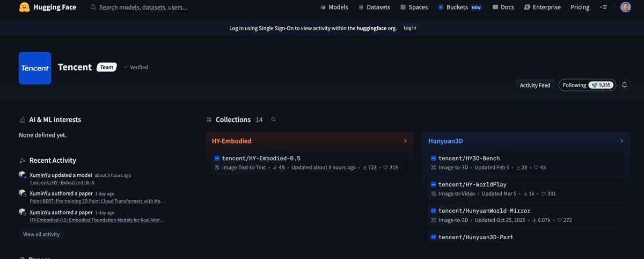This screenshot has height=259, width=644.
Task: Go to the Models tab
Action: 334,8
